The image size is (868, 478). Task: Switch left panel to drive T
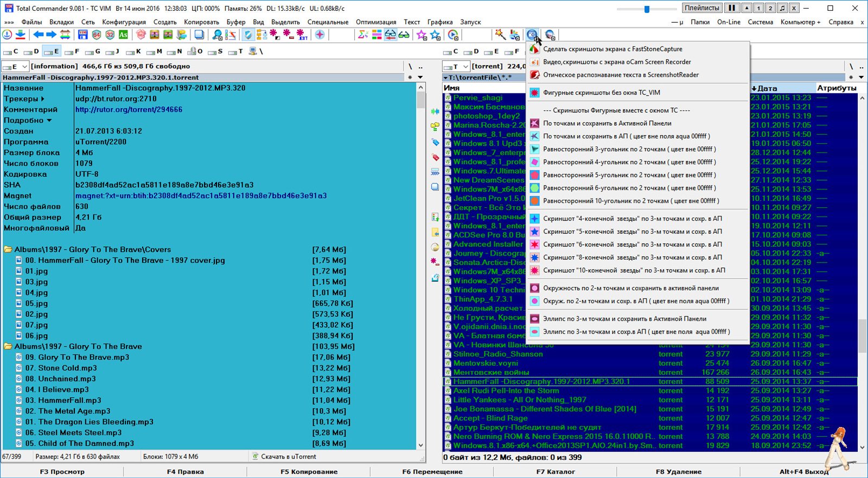tap(236, 52)
